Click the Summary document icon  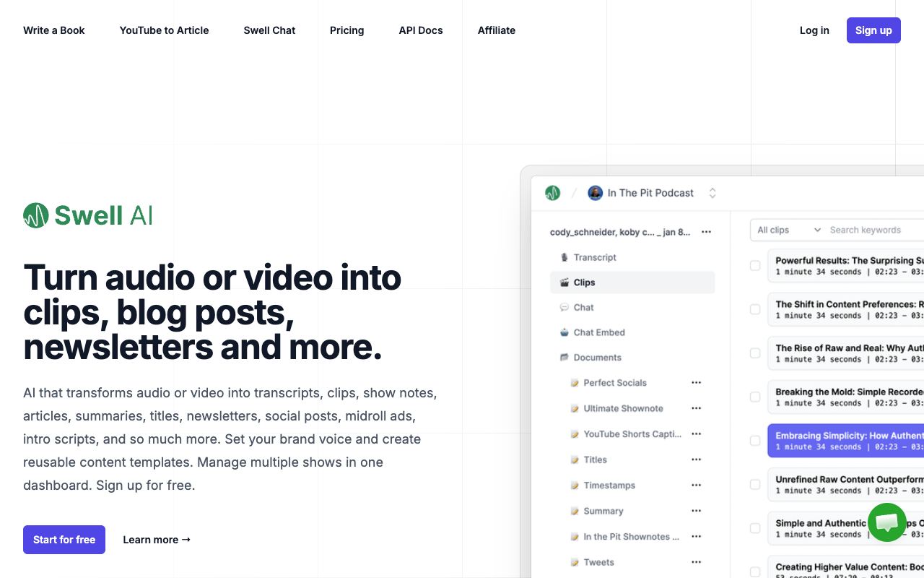tap(575, 511)
